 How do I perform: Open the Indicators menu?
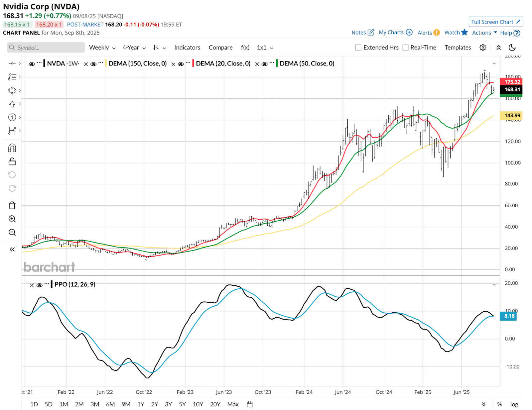187,48
